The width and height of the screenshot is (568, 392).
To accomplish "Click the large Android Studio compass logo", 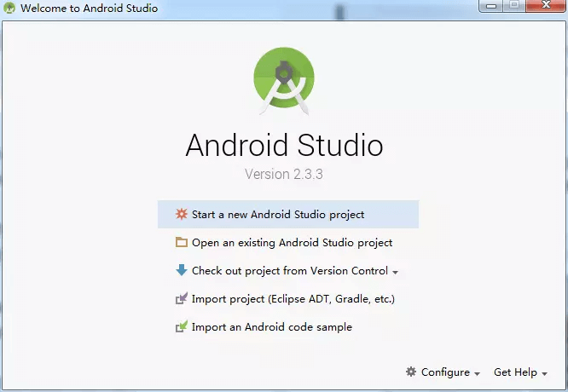I will [x=284, y=81].
